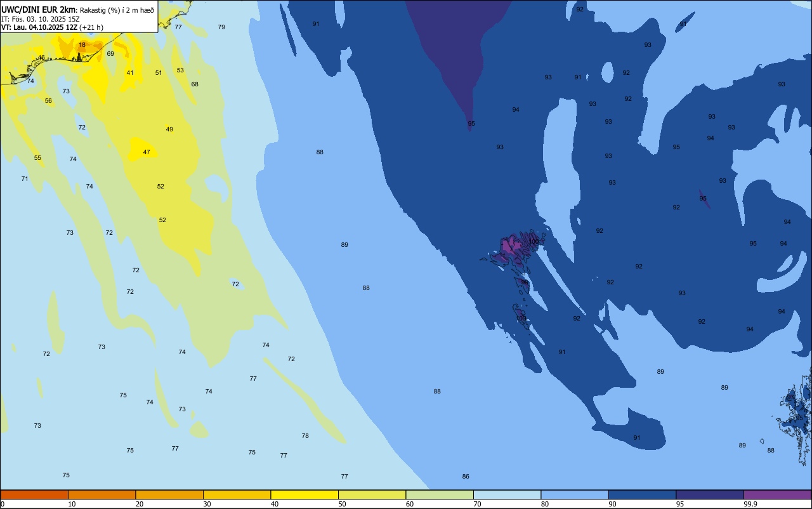Click the map value '69'
Viewport: 812px width, 509px height.
tap(110, 54)
